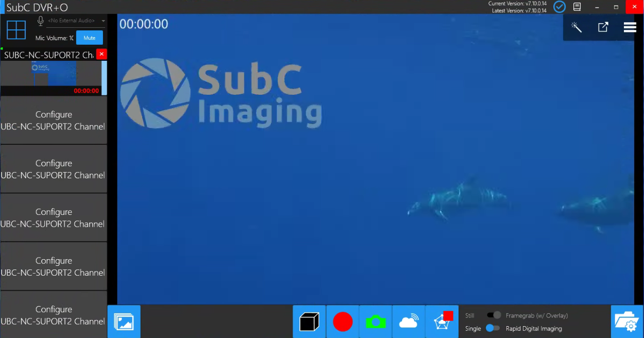This screenshot has height=338, width=644.
Task: Toggle the Still / Framegrab switch
Action: point(494,315)
